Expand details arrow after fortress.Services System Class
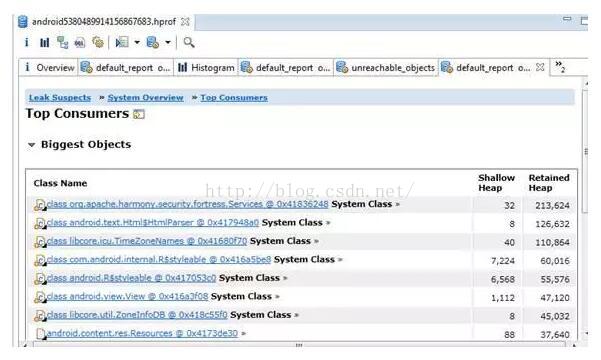 pyautogui.click(x=397, y=204)
